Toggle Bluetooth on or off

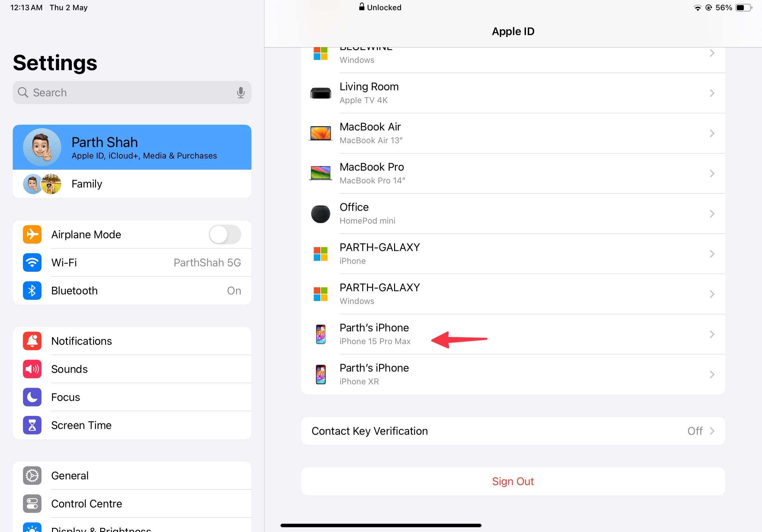click(x=132, y=290)
